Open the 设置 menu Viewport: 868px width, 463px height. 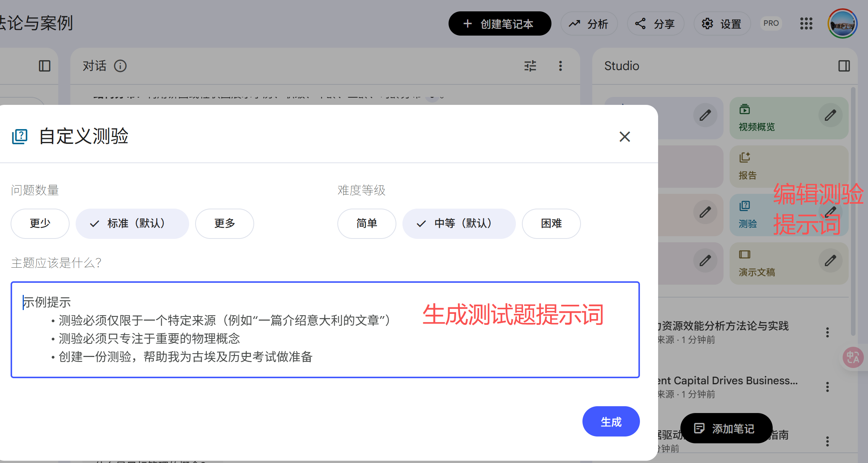coord(722,23)
